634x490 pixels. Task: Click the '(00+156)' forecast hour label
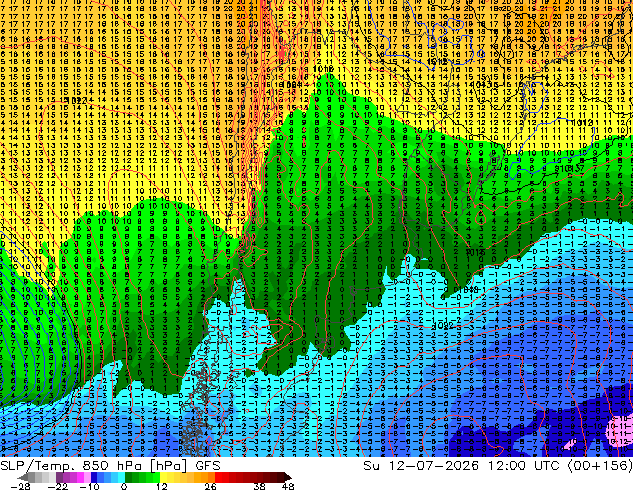pos(600,466)
